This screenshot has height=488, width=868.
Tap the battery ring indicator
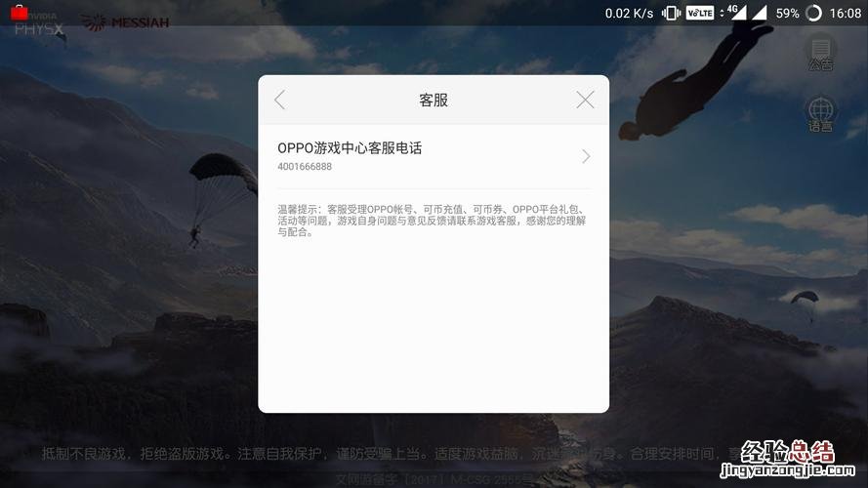tap(813, 14)
